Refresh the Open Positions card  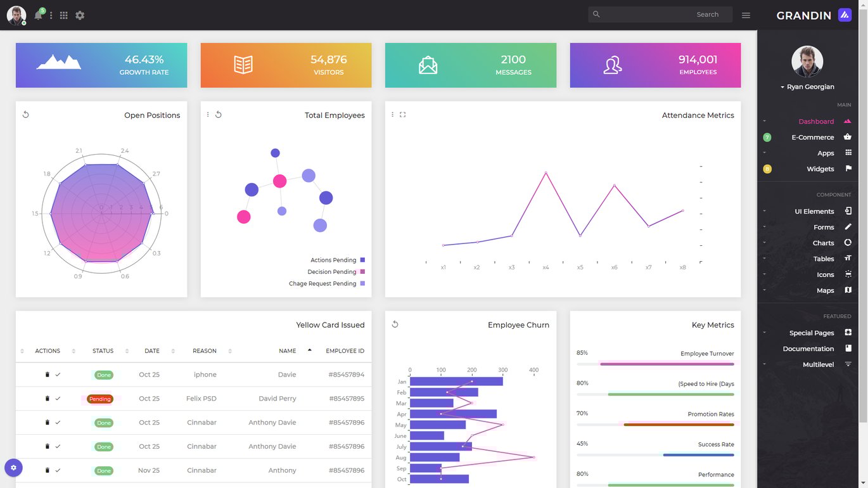(26, 115)
